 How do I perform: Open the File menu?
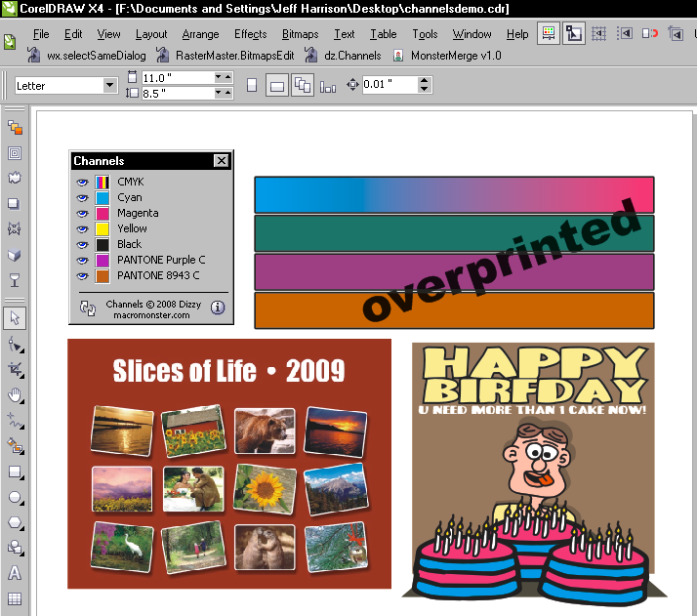pos(41,34)
